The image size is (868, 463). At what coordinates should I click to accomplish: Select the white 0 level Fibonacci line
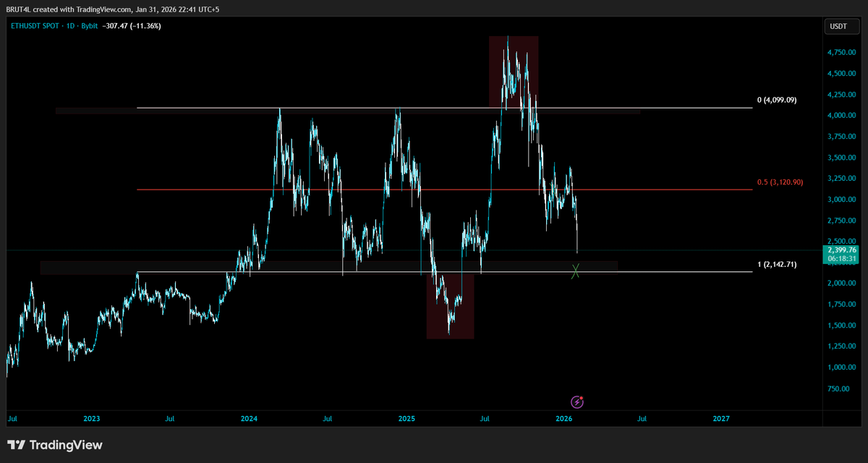point(445,108)
